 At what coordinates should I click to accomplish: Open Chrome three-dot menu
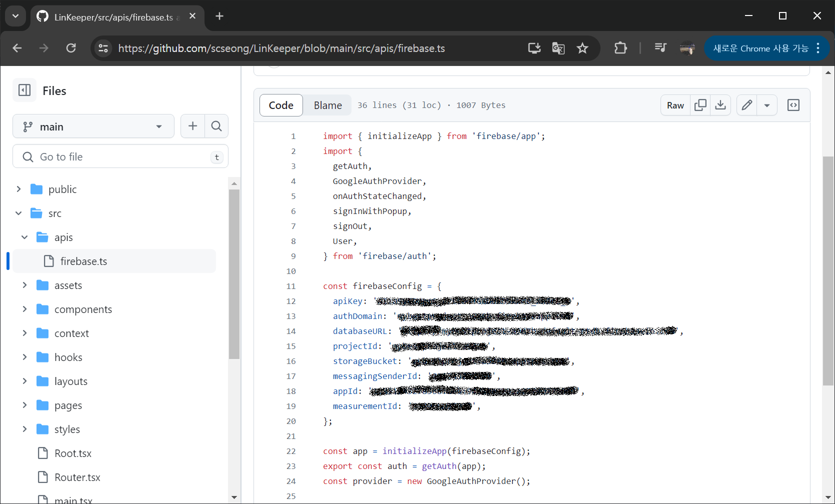click(x=818, y=48)
